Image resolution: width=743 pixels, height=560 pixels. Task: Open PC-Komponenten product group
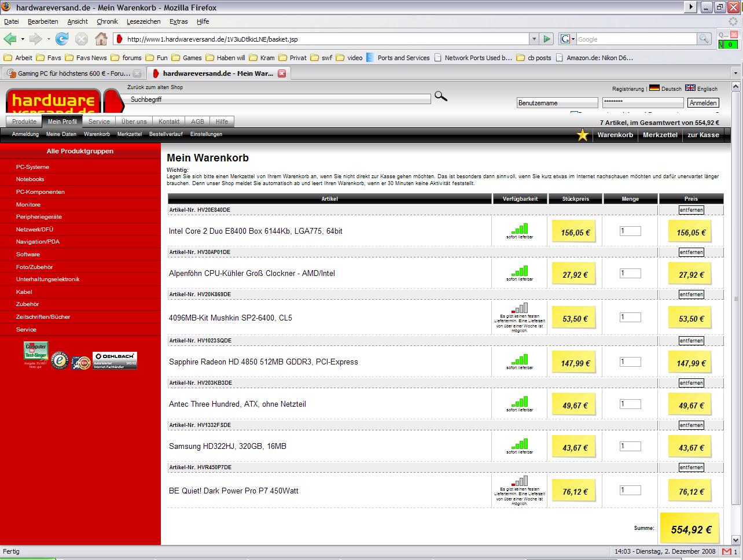[x=41, y=191]
